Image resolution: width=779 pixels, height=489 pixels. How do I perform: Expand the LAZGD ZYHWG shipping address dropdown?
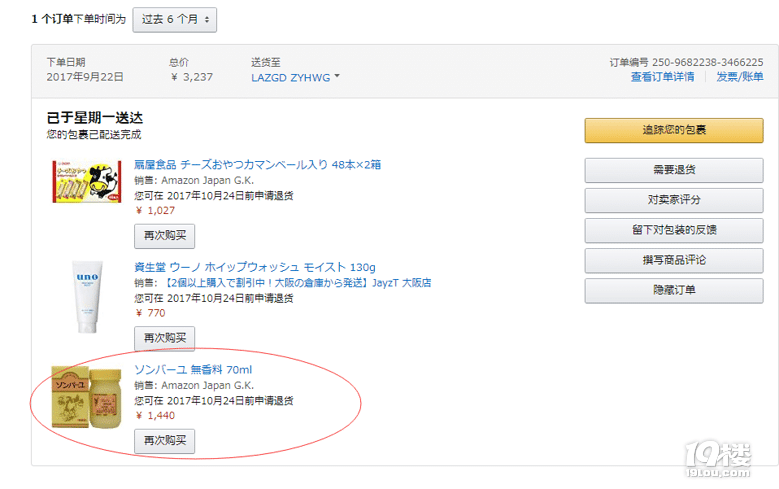pyautogui.click(x=295, y=78)
